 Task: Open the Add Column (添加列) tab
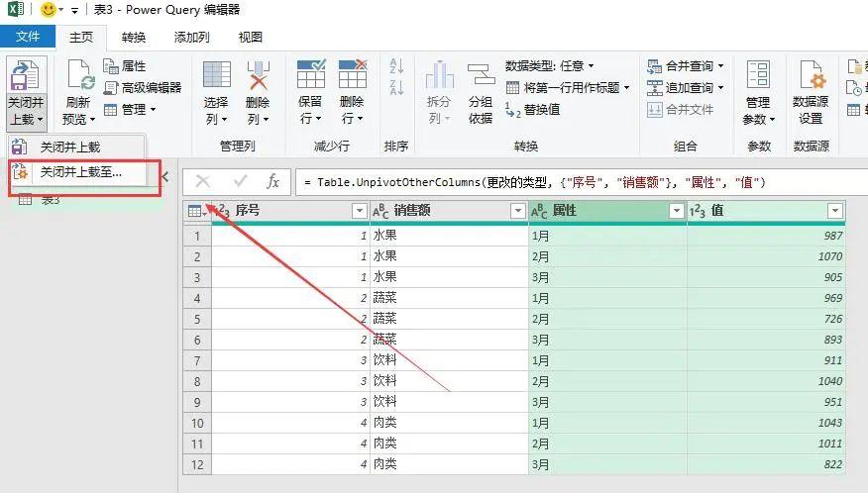(x=191, y=38)
